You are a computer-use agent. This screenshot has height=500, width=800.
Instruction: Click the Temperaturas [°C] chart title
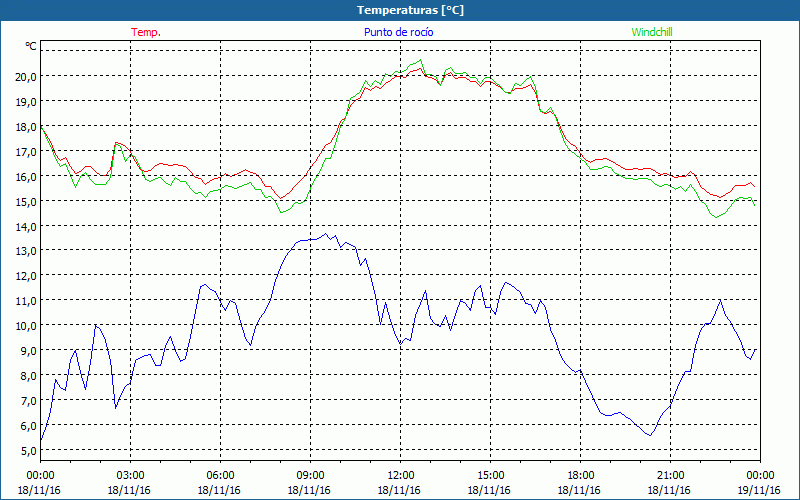[x=410, y=10]
